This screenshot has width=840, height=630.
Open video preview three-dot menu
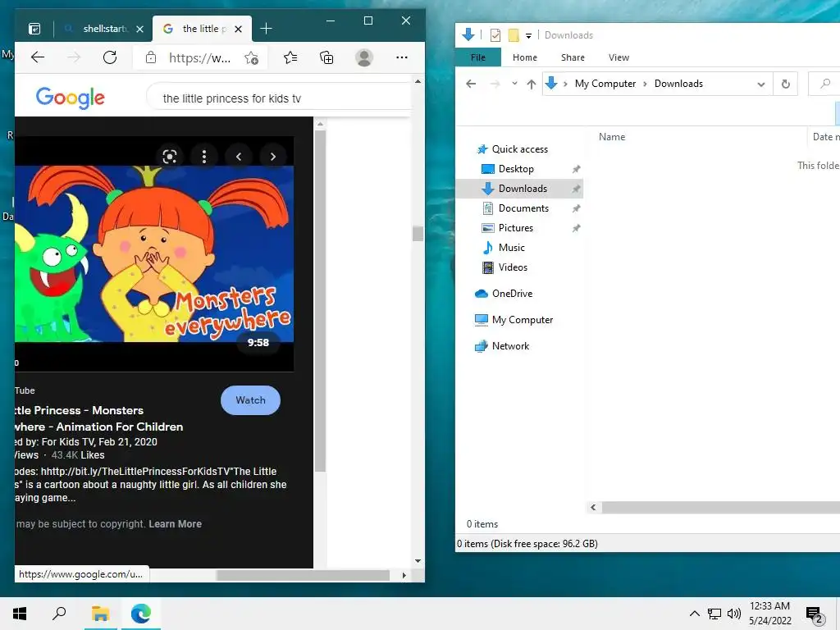click(204, 157)
